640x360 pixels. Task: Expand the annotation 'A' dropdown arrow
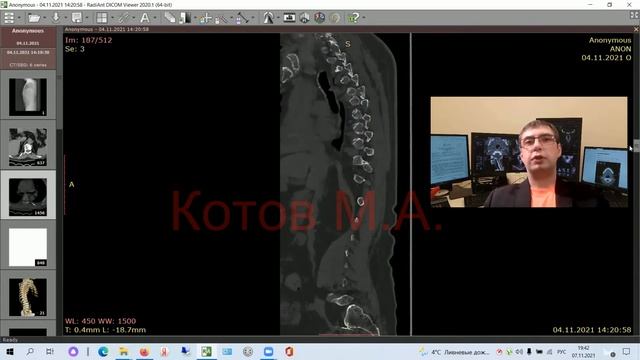[x=154, y=18]
